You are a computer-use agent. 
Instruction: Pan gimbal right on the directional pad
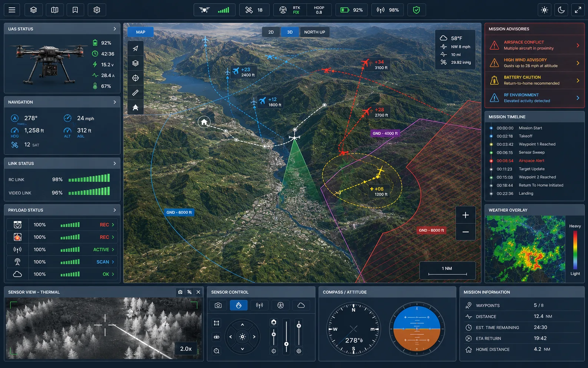point(254,337)
